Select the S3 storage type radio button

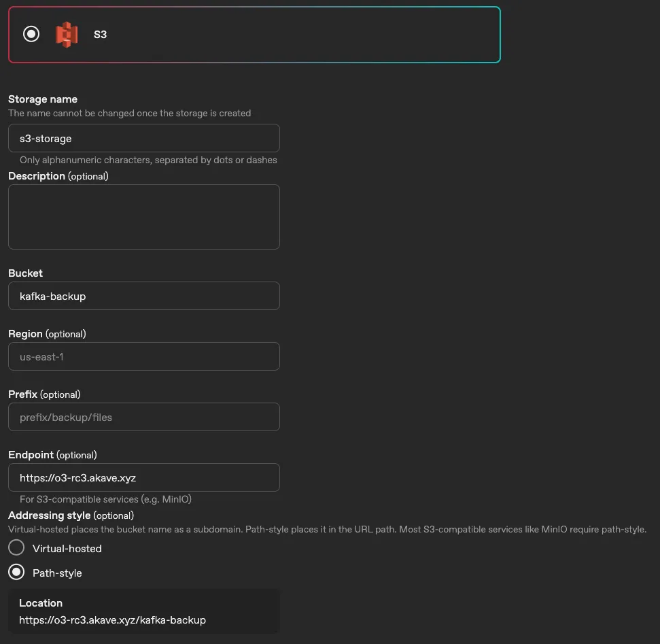(31, 34)
